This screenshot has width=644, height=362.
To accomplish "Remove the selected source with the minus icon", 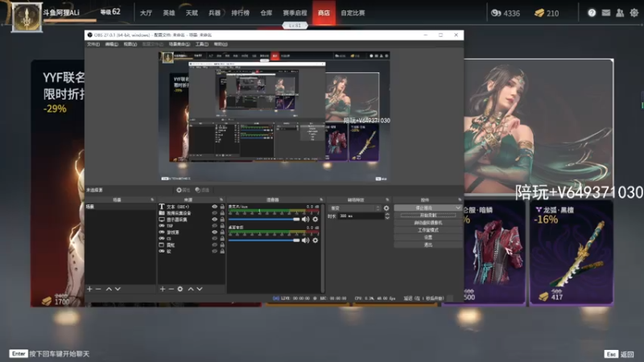I will coord(171,289).
